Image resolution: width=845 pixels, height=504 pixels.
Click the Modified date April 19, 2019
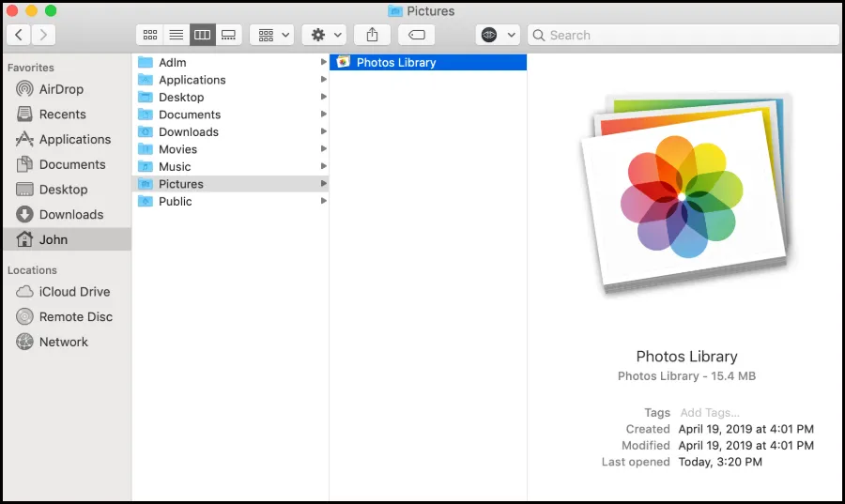click(x=745, y=445)
